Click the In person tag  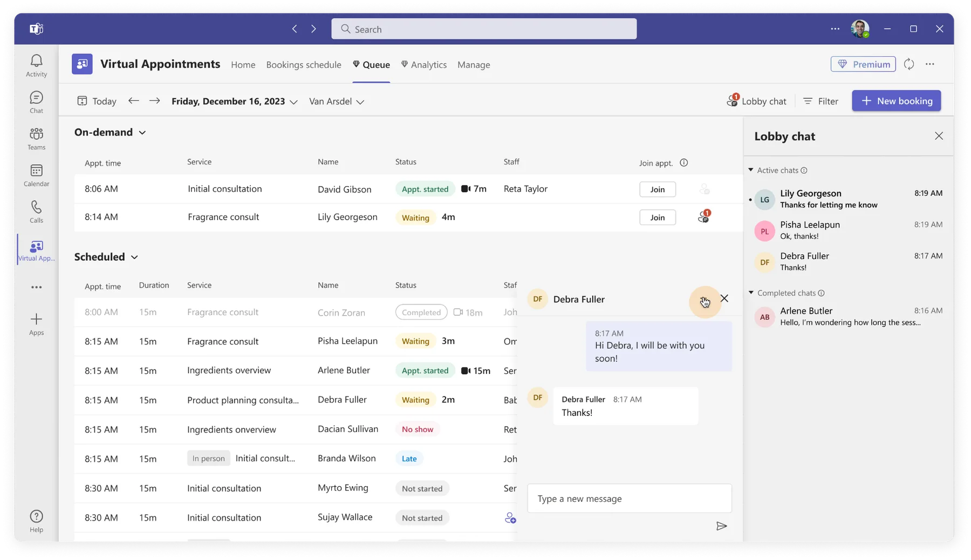coord(208,459)
